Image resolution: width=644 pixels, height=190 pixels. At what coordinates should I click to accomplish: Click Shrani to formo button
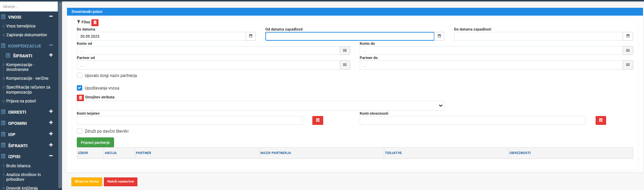point(87,182)
